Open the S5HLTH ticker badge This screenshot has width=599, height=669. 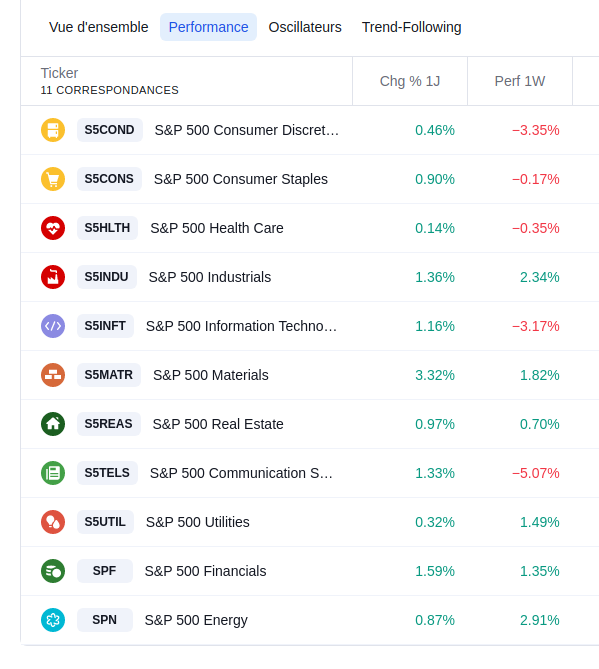coord(108,228)
